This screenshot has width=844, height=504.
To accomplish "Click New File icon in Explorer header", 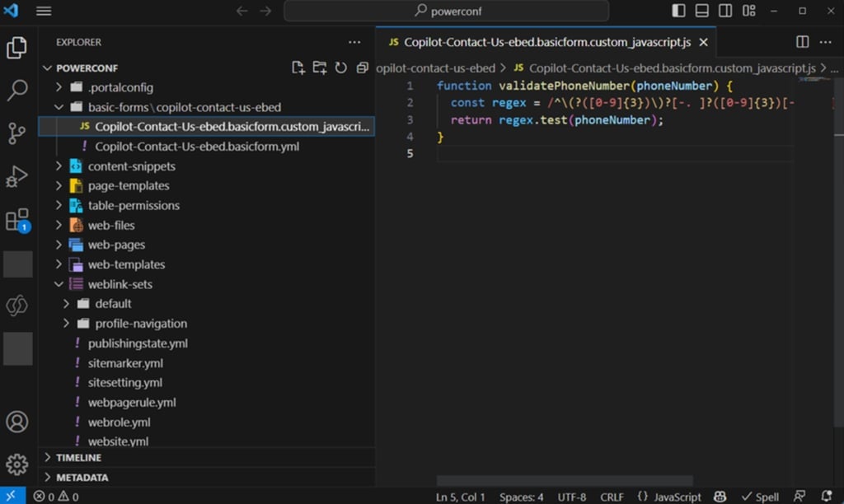I will click(298, 68).
